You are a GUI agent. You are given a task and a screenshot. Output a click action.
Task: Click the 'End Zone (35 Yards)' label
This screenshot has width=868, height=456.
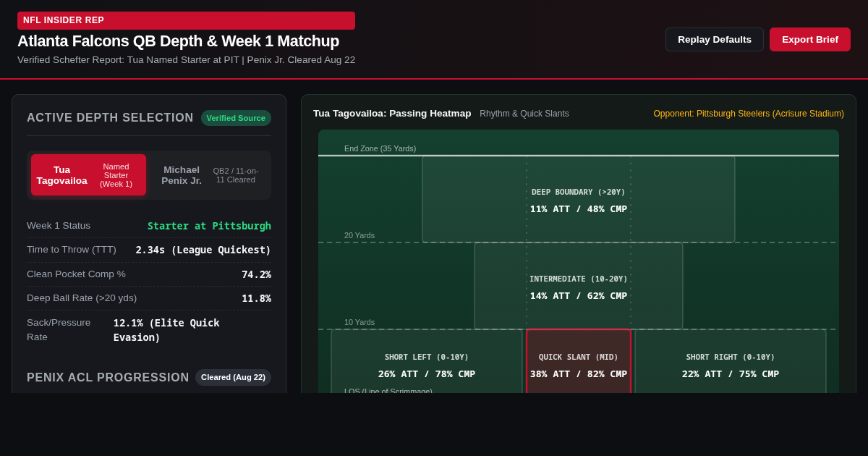tap(380, 148)
